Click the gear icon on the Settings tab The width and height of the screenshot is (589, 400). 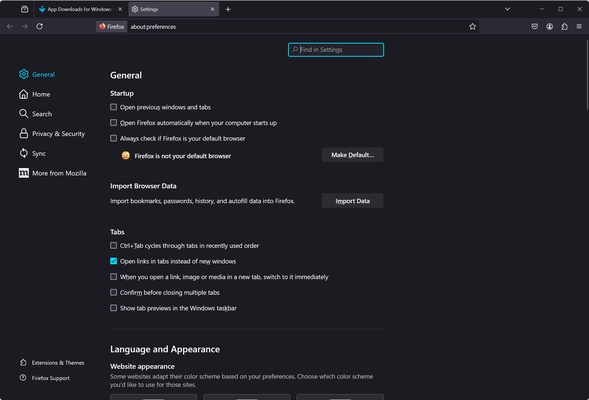click(135, 9)
